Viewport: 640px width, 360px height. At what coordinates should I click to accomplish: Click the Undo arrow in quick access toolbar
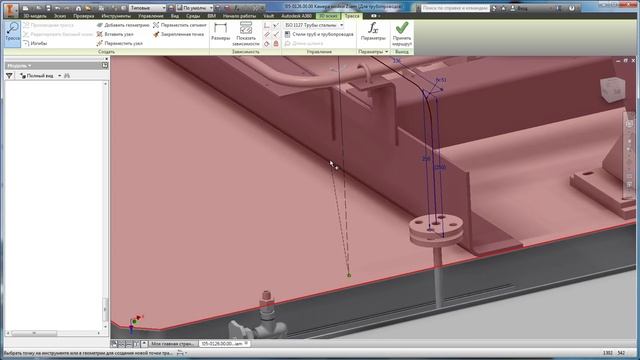58,8
